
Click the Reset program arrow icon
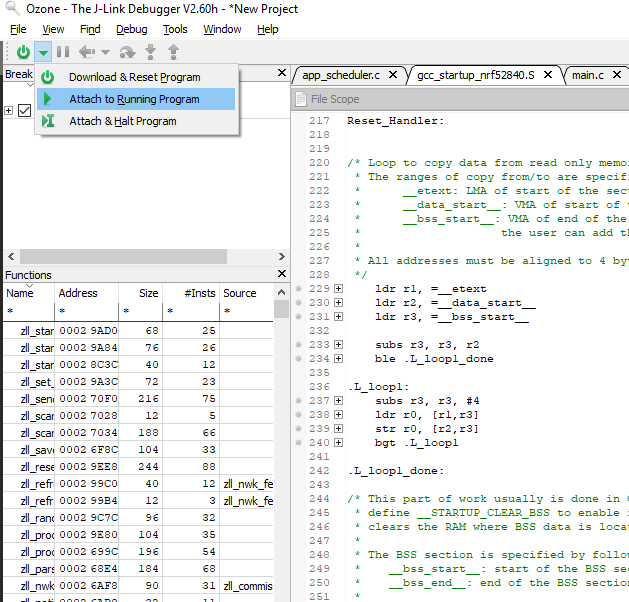87,52
